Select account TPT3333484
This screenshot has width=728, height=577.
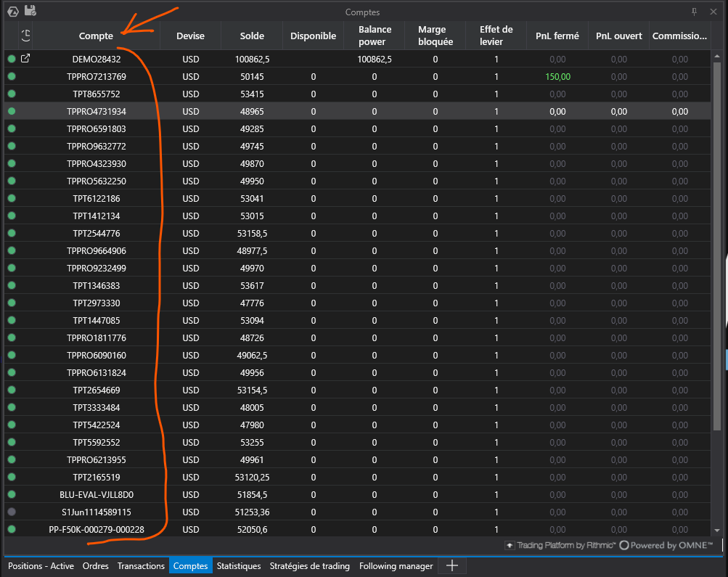358,407
